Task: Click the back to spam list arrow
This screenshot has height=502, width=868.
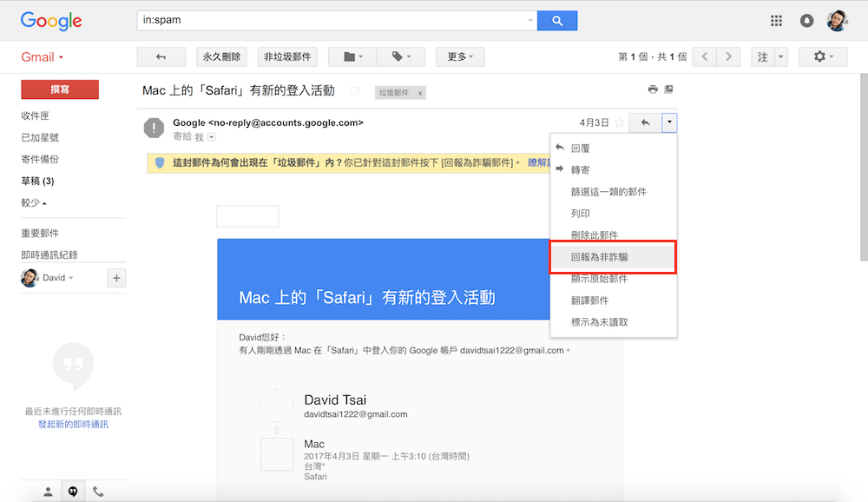Action: [161, 57]
